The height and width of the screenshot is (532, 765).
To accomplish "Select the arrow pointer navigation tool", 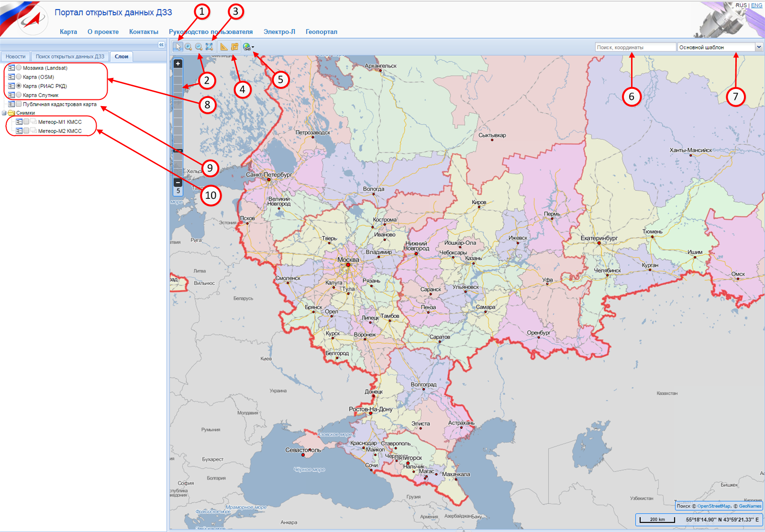I will click(178, 47).
